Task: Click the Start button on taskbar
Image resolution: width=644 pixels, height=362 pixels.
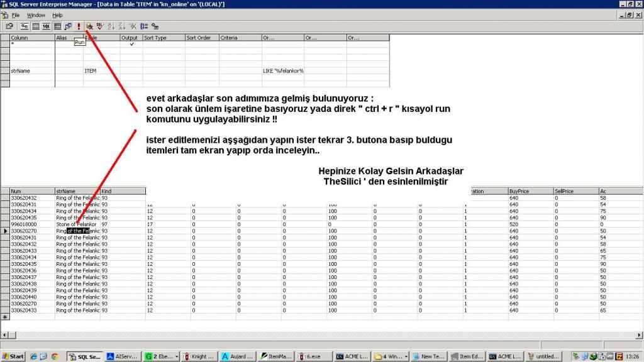Action: pos(13,356)
